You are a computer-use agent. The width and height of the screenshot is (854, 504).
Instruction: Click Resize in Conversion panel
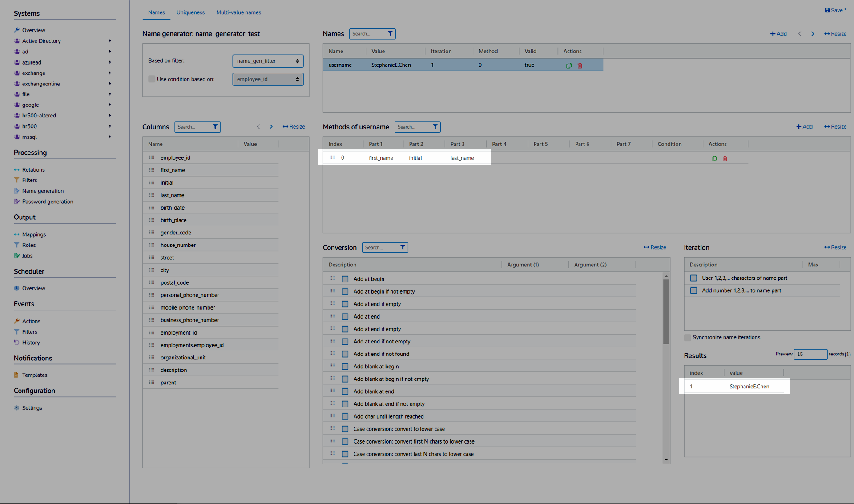654,247
